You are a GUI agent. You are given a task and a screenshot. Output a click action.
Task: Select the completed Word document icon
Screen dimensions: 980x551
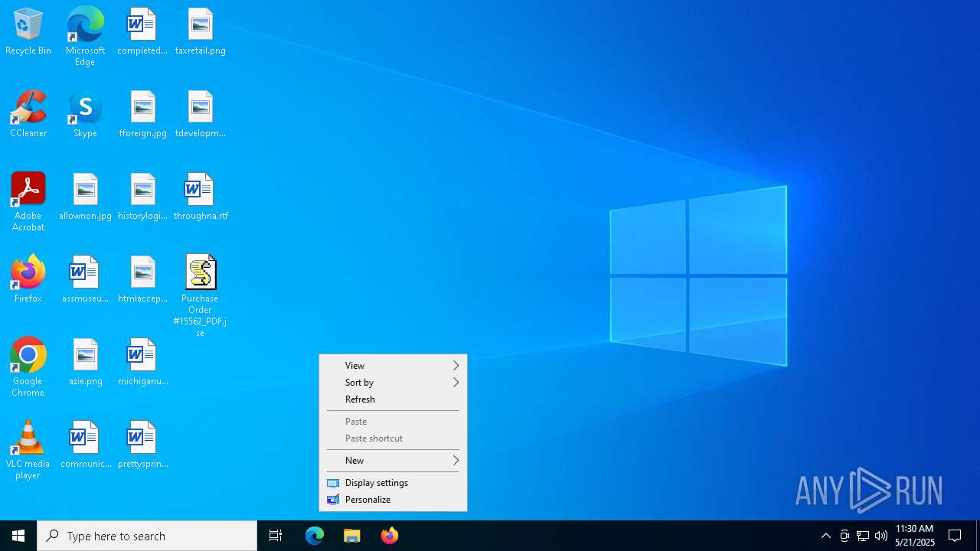click(x=142, y=31)
